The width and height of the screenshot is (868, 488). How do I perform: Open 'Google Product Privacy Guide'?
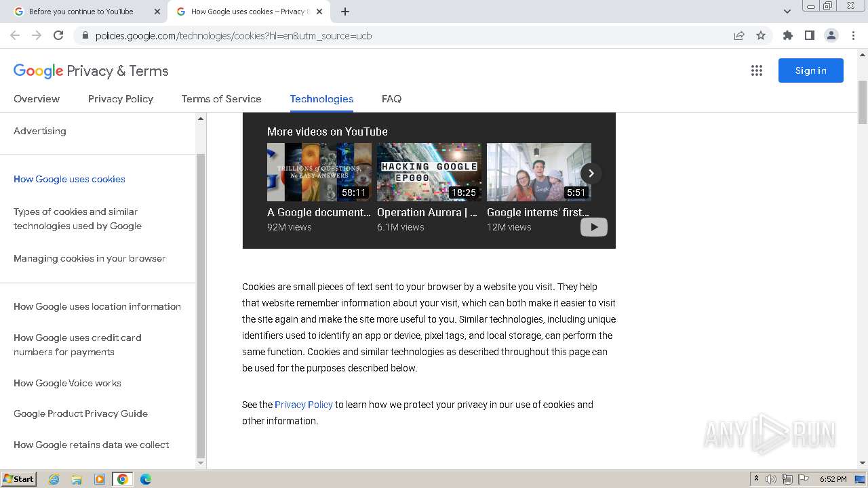point(81,413)
